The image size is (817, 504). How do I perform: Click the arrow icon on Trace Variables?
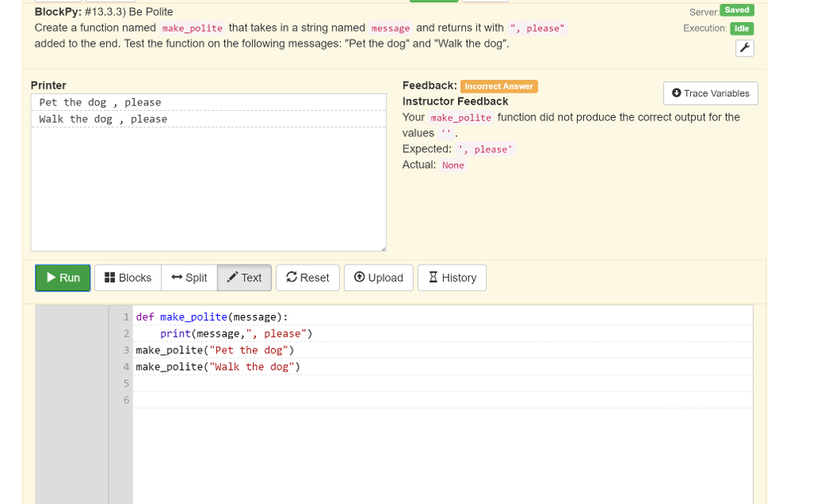click(677, 93)
